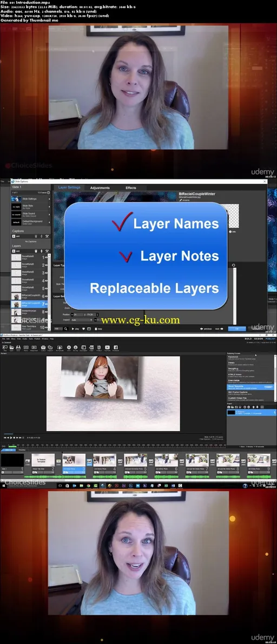Switch to the Adjustments tab
277x644 pixels.
click(x=100, y=187)
